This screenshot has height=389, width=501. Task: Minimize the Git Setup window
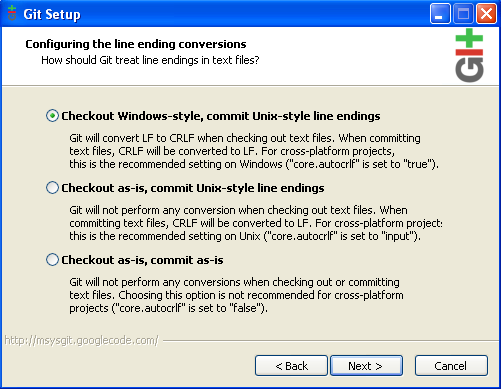(x=440, y=14)
